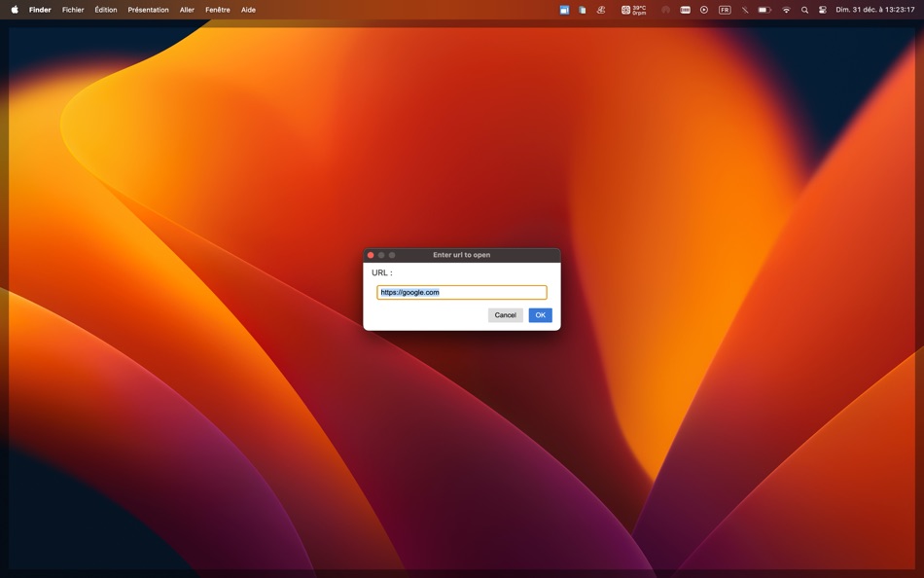Open the Présentation menu

[x=148, y=9]
